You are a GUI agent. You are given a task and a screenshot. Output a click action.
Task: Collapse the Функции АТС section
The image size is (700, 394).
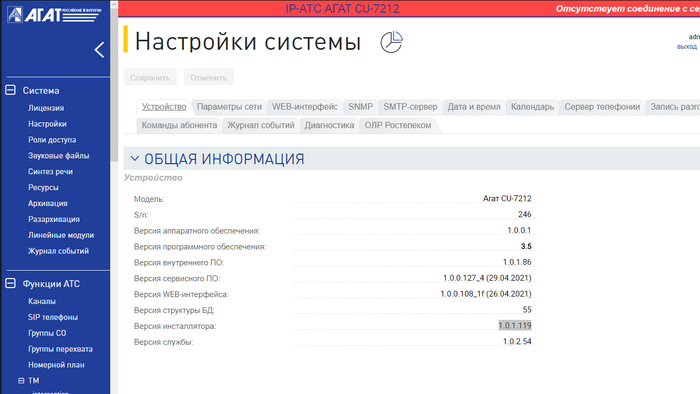click(10, 283)
